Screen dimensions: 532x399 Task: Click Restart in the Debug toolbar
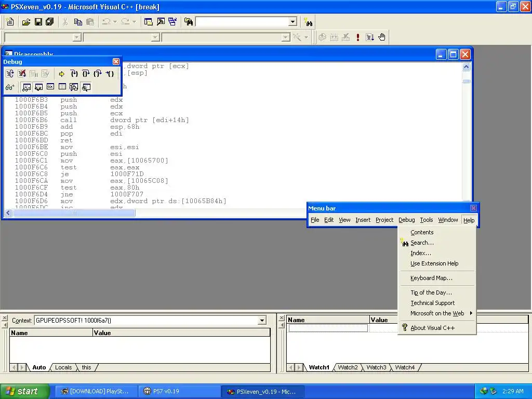10,74
